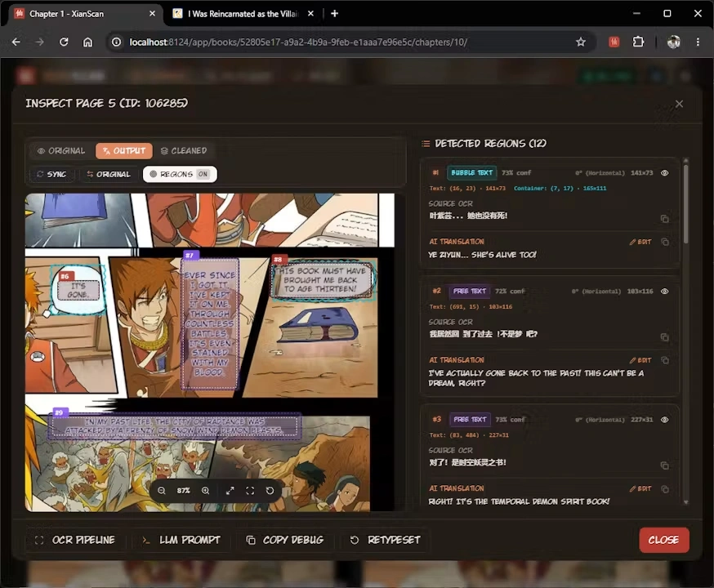The image size is (714, 588).
Task: Copy AI translation of region #1
Action: [665, 242]
